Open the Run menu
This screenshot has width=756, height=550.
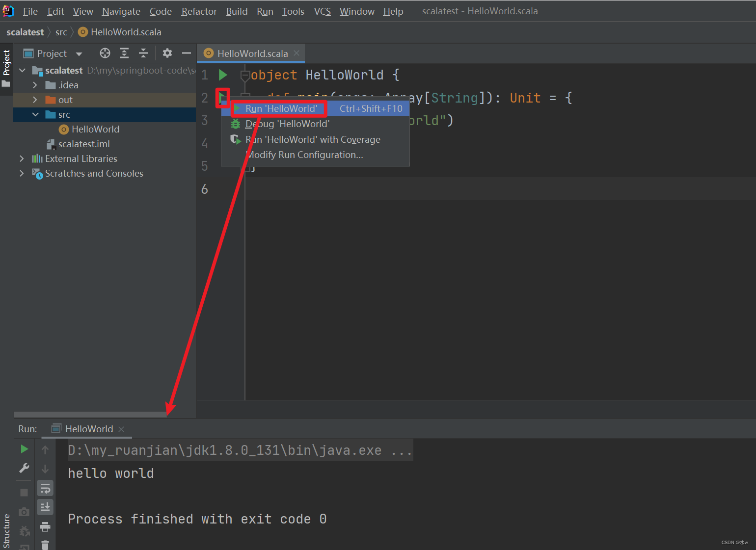tap(265, 11)
